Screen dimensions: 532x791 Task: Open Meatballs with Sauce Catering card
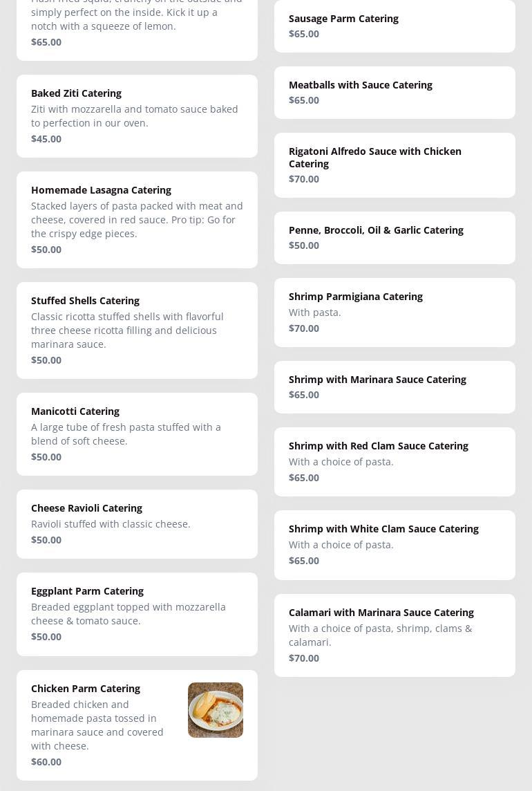pyautogui.click(x=395, y=93)
